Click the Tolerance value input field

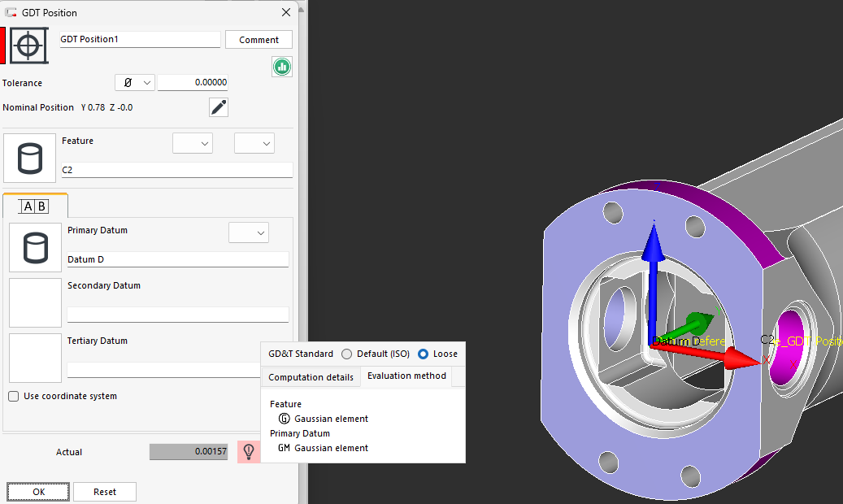[193, 83]
